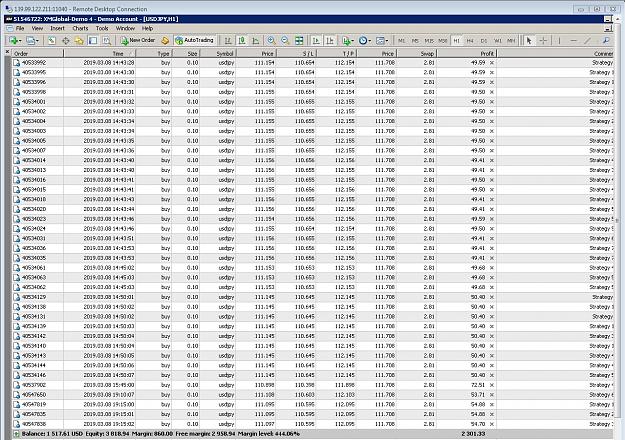Sort by the Symbol column header
This screenshot has height=440, width=625.
point(218,53)
